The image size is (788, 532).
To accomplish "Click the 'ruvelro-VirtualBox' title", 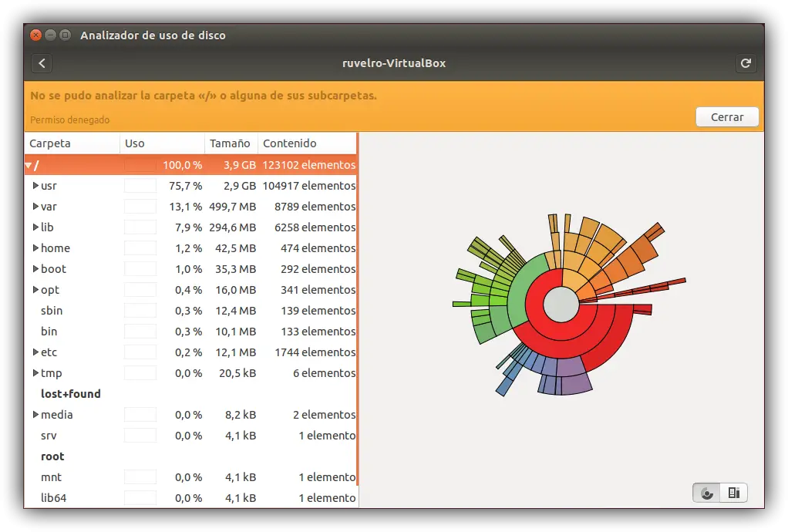I will (394, 63).
